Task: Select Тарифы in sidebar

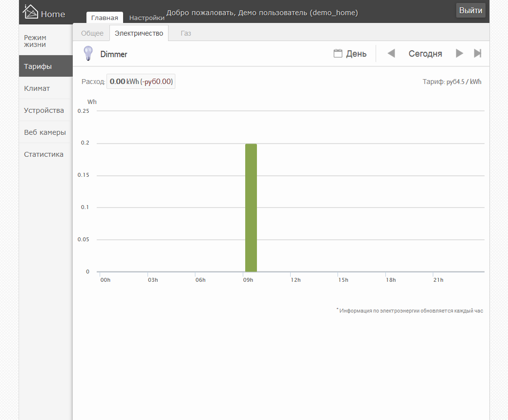Action: pyautogui.click(x=46, y=66)
